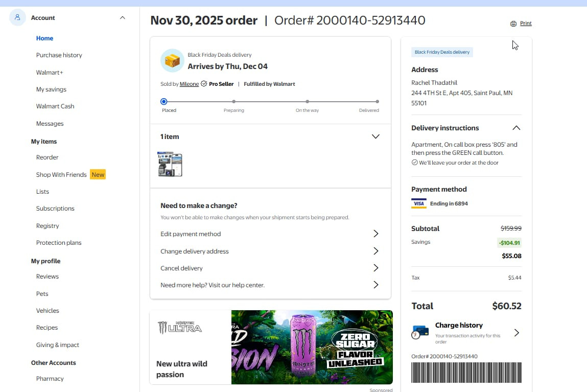This screenshot has height=392, width=587.
Task: Click the Placed progress tracker marker
Action: click(x=163, y=102)
